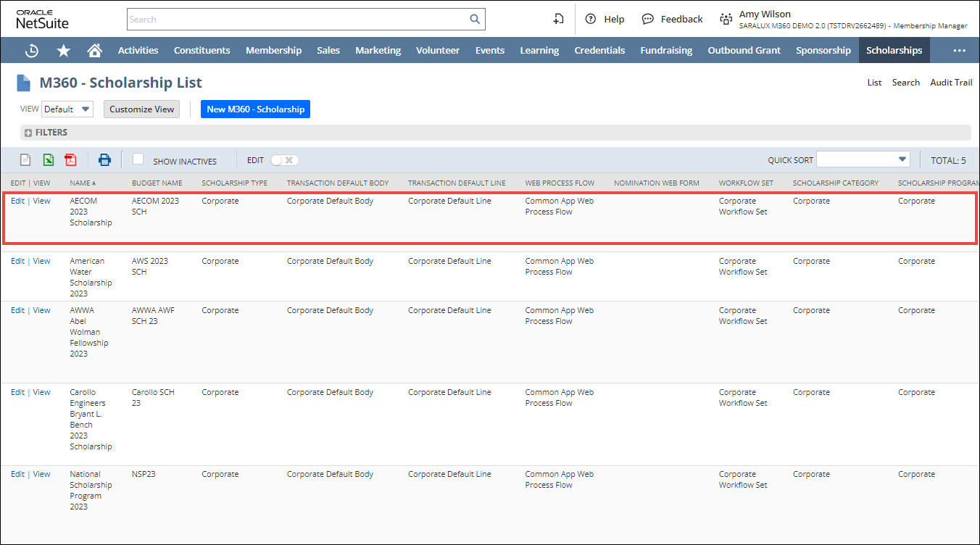
Task: Click Edit link for AECOM 2023 Scholarship
Action: point(17,201)
